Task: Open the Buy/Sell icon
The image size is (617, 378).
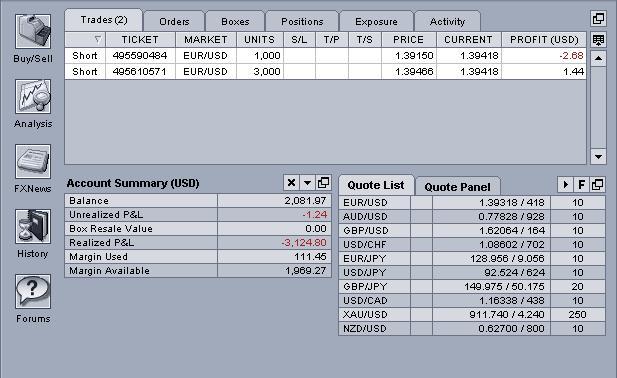Action: pos(33,31)
